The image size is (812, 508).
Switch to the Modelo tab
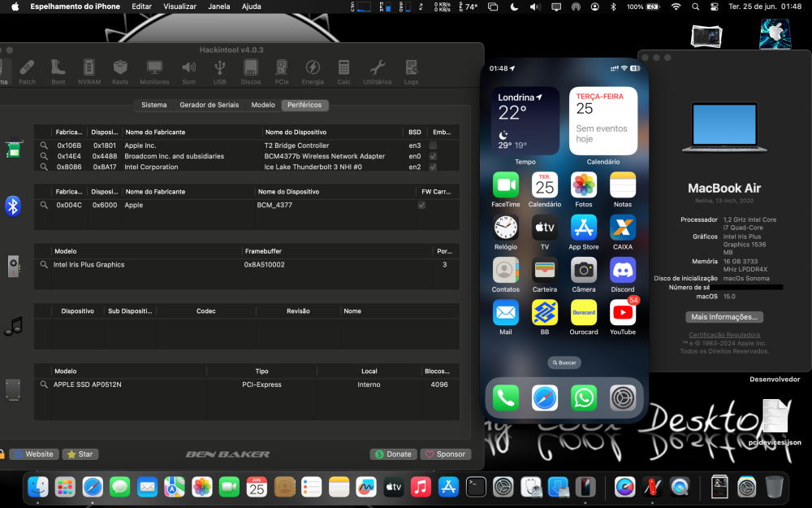coord(263,105)
